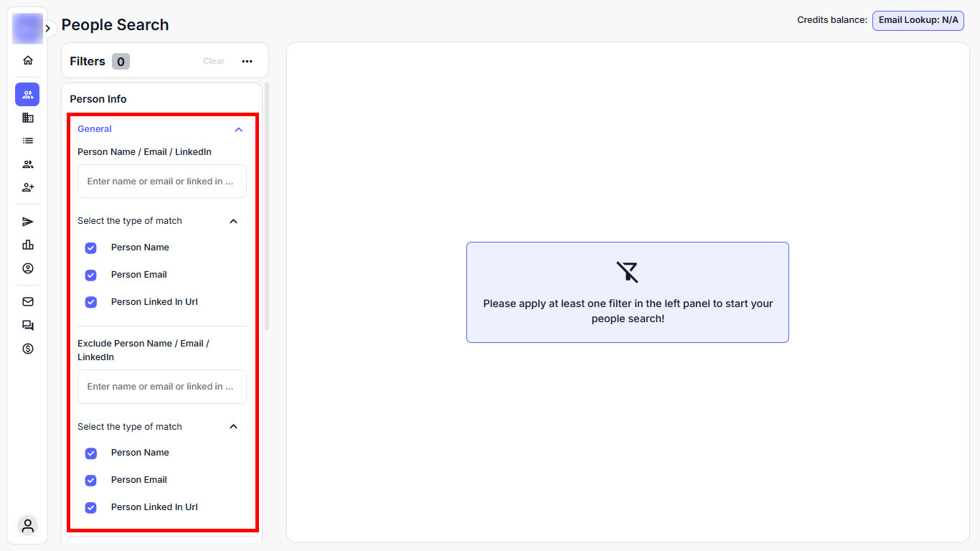Uncheck Person Linked In Url under Exclude
Viewport: 980px width, 551px height.
pyautogui.click(x=91, y=508)
